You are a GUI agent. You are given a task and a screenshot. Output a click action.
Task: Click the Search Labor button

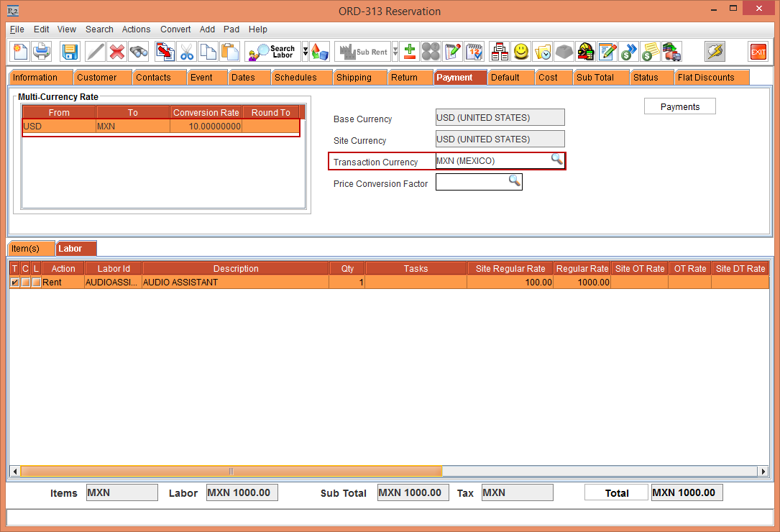pos(272,52)
